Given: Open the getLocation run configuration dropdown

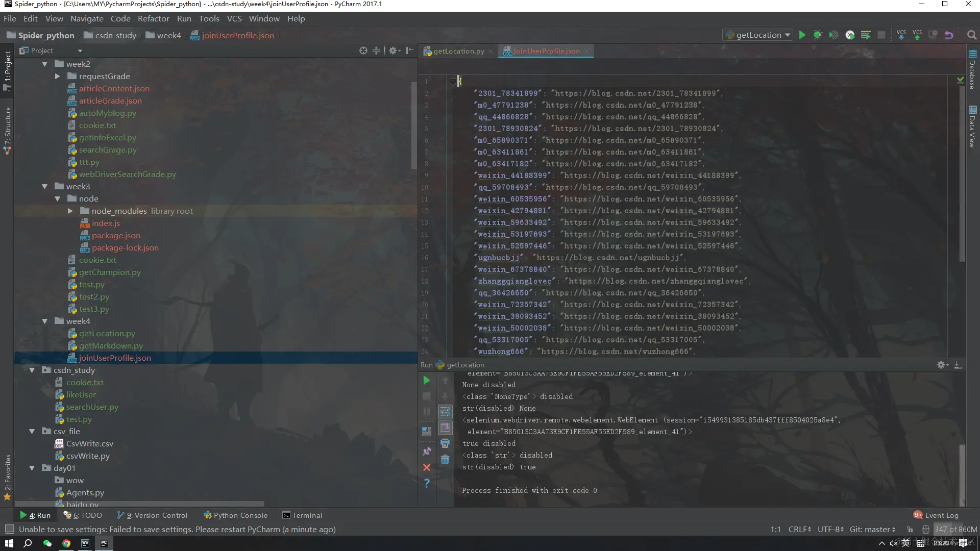Looking at the screenshot, I should pos(757,35).
